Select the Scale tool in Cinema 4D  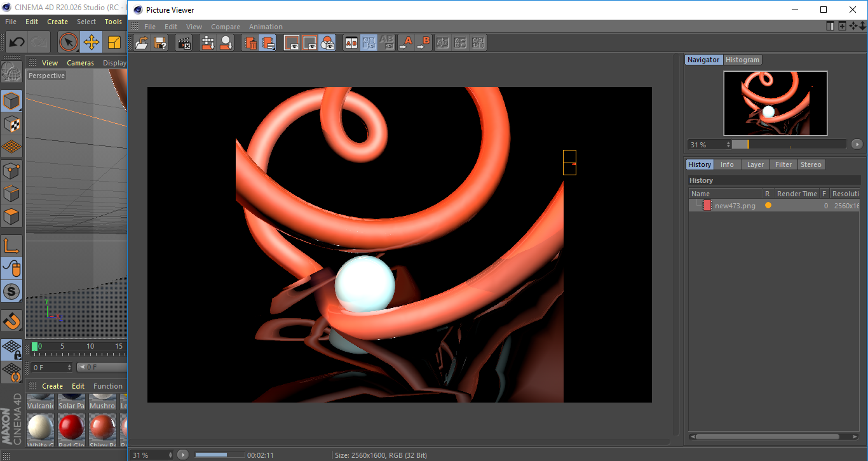[114, 43]
